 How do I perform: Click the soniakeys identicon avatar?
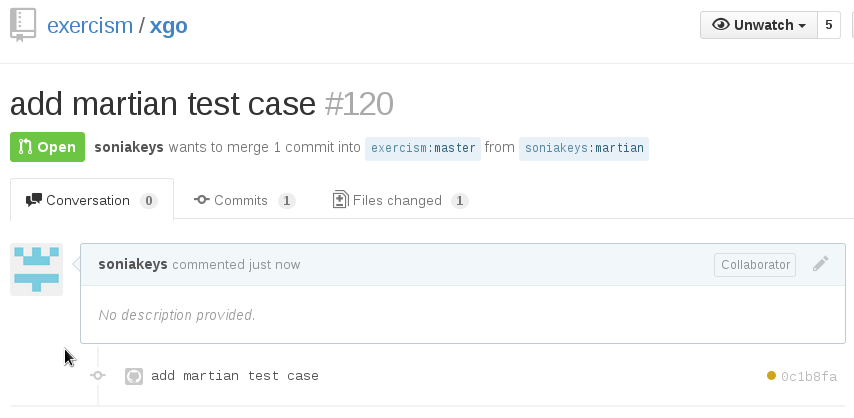coord(36,269)
